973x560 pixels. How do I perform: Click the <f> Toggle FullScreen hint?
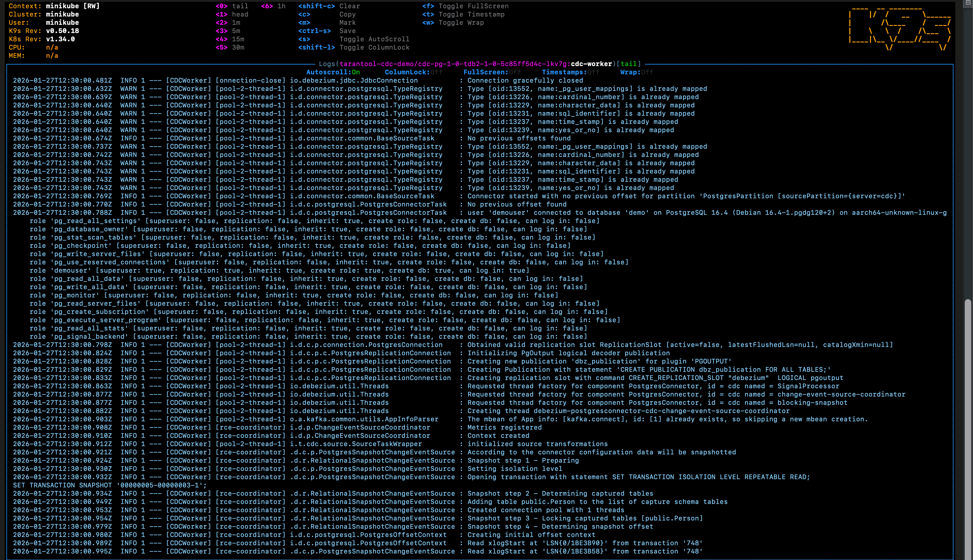click(466, 6)
